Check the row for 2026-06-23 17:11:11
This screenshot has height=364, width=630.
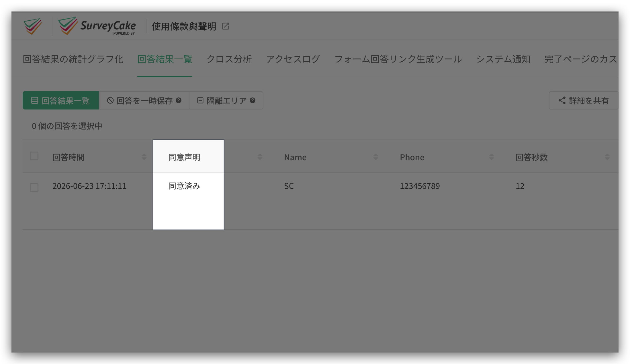tap(34, 187)
